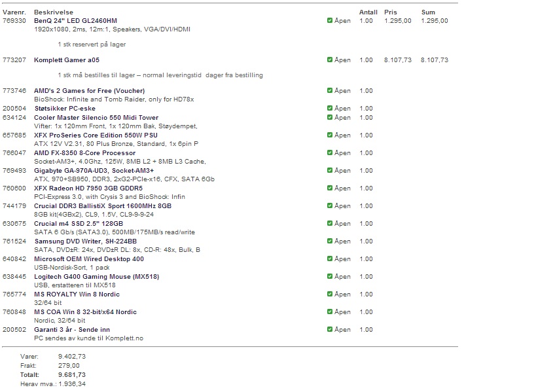Click the green check icon for MS COA Win 8

point(330,312)
